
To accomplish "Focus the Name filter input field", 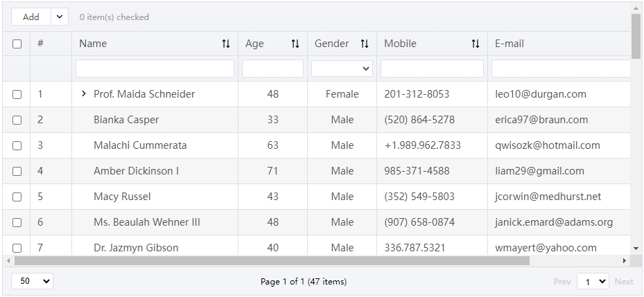I will pos(155,69).
